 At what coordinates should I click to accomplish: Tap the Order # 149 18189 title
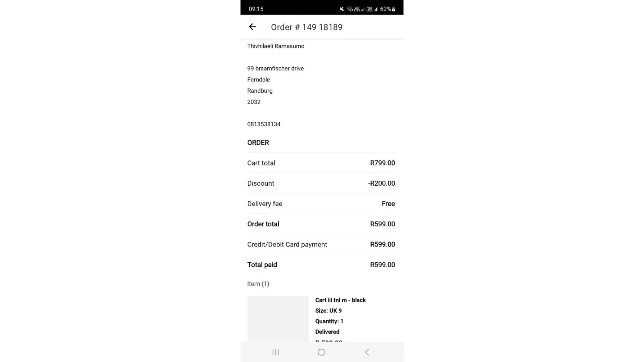306,27
